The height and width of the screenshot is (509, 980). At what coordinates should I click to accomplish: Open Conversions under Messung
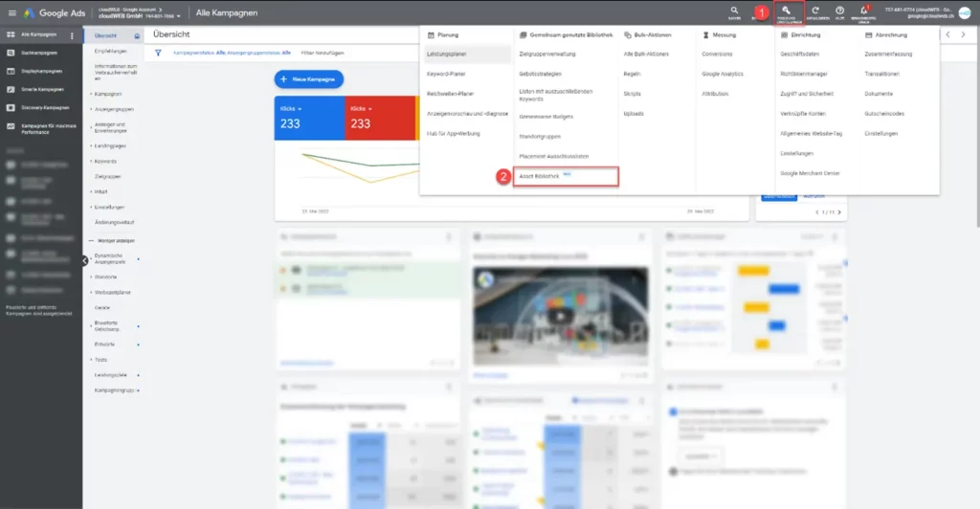pyautogui.click(x=717, y=55)
